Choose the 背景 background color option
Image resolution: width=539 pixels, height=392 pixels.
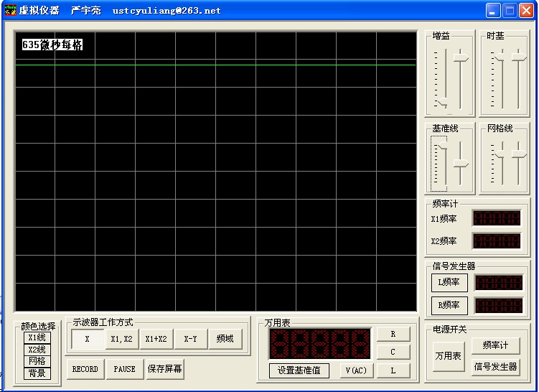point(37,373)
